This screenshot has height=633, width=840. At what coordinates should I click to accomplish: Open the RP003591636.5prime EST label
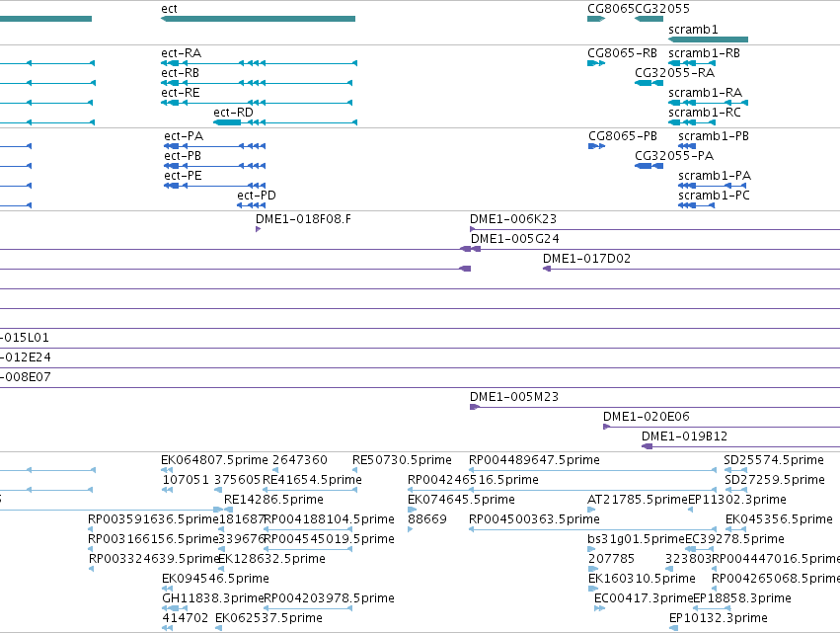pyautogui.click(x=153, y=519)
